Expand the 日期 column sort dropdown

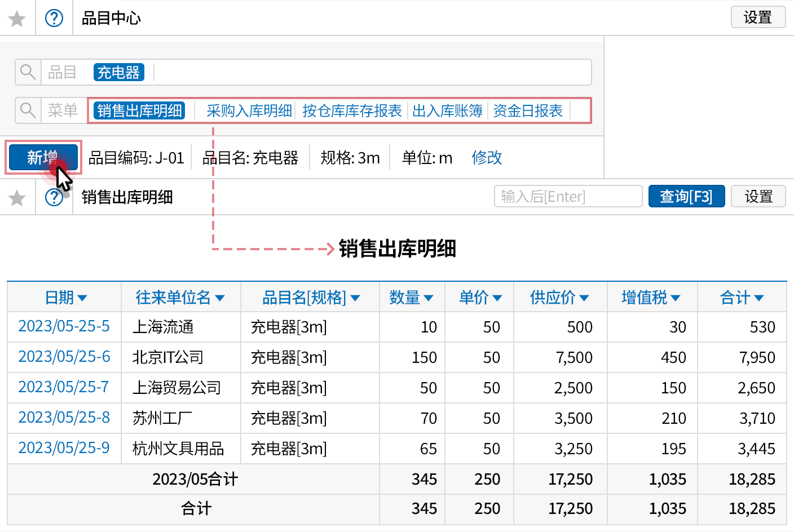pos(82,298)
